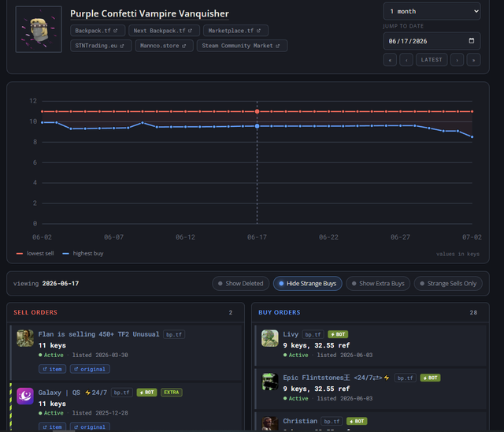Viewport: 504px width, 432px height.
Task: Select the blue highest-buy point at 06-17
Action: pos(258,126)
